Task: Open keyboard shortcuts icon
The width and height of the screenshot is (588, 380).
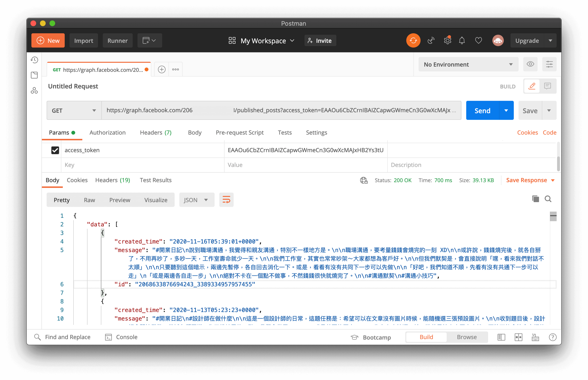Action: tap(535, 337)
